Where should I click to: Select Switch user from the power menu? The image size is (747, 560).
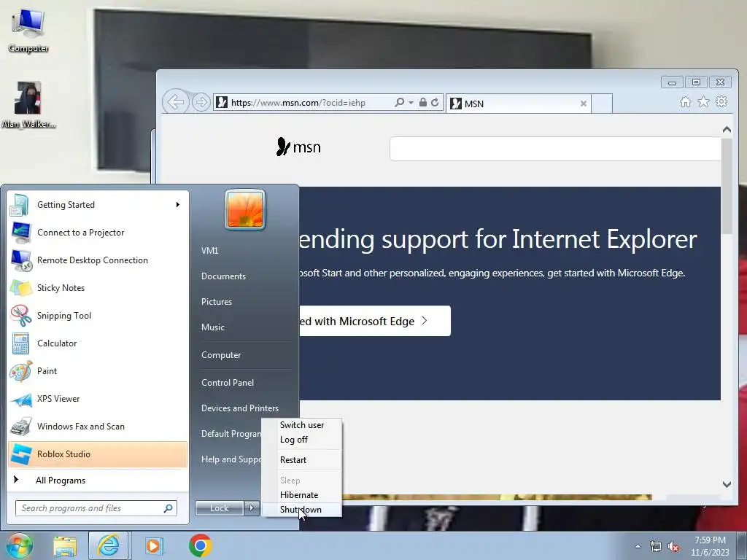coord(302,425)
